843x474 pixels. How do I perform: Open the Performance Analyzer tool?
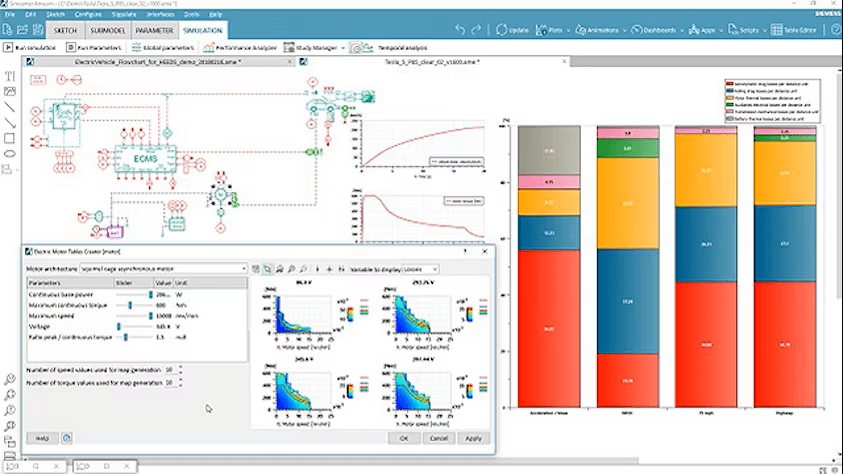[x=233, y=47]
